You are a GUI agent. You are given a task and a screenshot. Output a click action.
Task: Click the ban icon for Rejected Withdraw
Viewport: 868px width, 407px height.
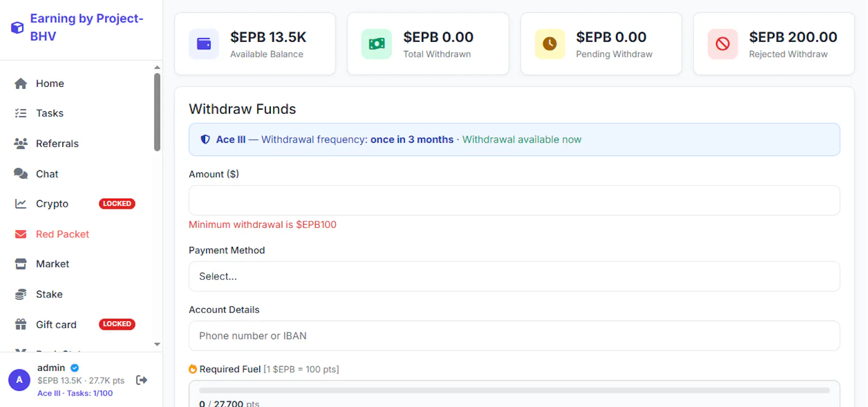coord(723,44)
